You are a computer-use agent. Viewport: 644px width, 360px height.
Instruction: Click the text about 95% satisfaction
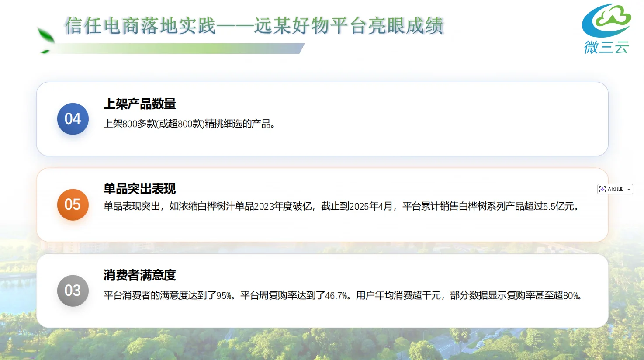click(170, 296)
